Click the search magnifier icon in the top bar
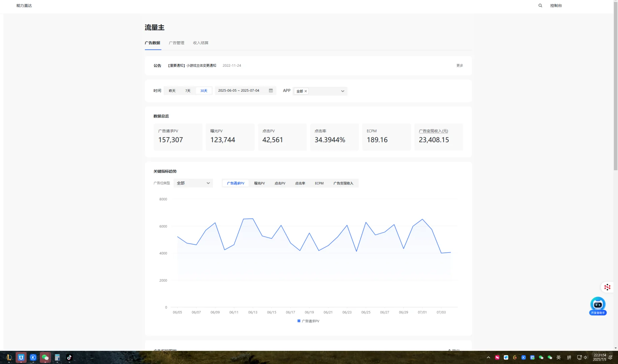The width and height of the screenshot is (618, 364). click(540, 5)
